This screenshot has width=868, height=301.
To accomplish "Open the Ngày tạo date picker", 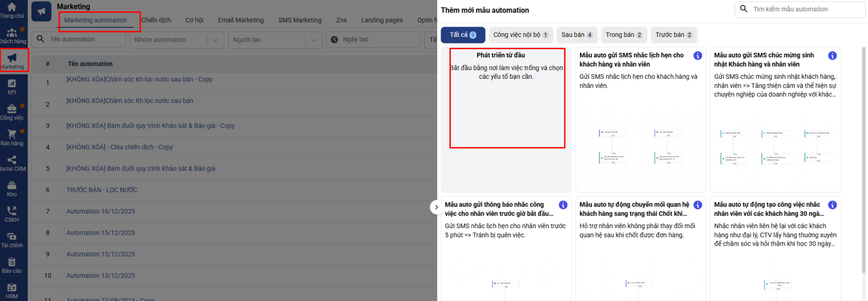I will pos(374,40).
